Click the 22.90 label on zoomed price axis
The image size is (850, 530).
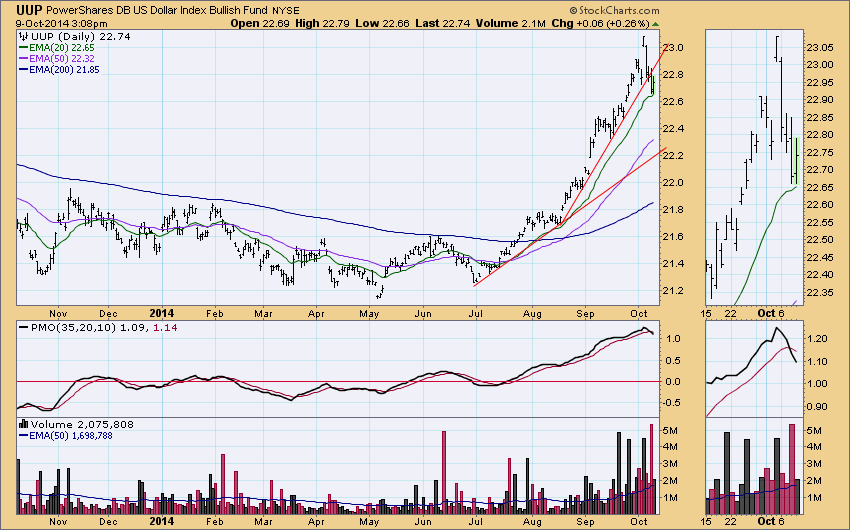tap(820, 100)
